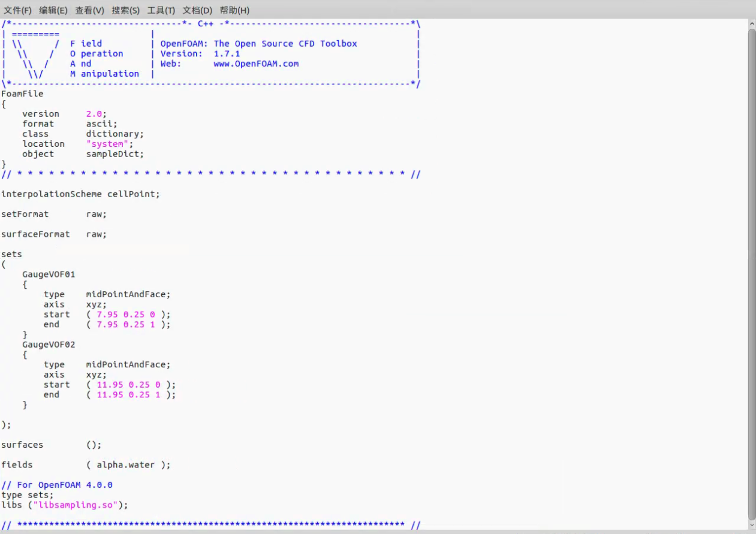This screenshot has height=534, width=756.
Task: Click the scrollbar down arrow
Action: click(x=752, y=524)
